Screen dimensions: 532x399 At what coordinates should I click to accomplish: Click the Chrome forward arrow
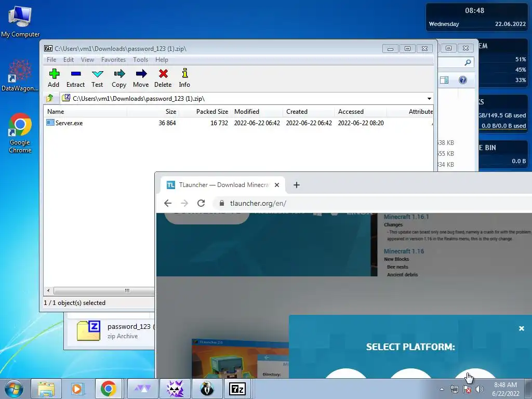point(184,203)
